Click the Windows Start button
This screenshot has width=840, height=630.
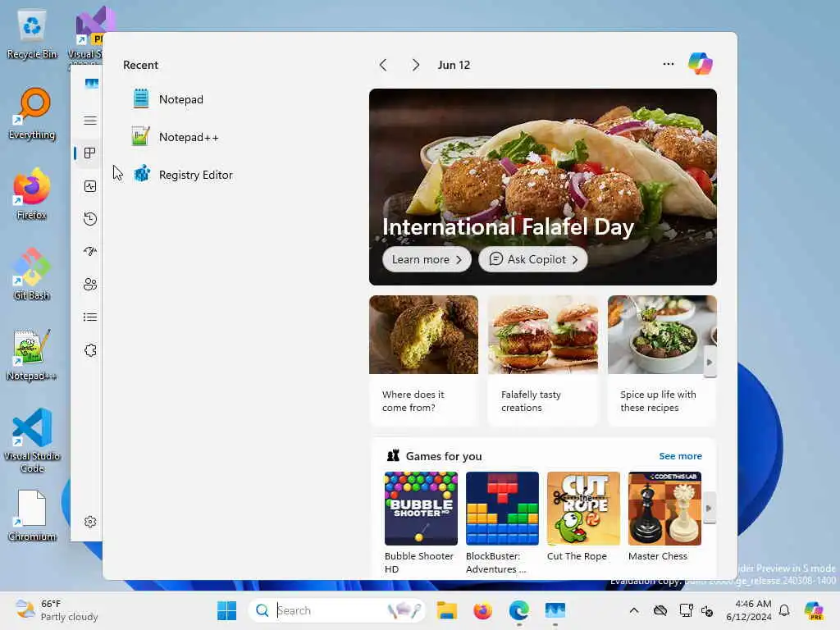(x=226, y=610)
